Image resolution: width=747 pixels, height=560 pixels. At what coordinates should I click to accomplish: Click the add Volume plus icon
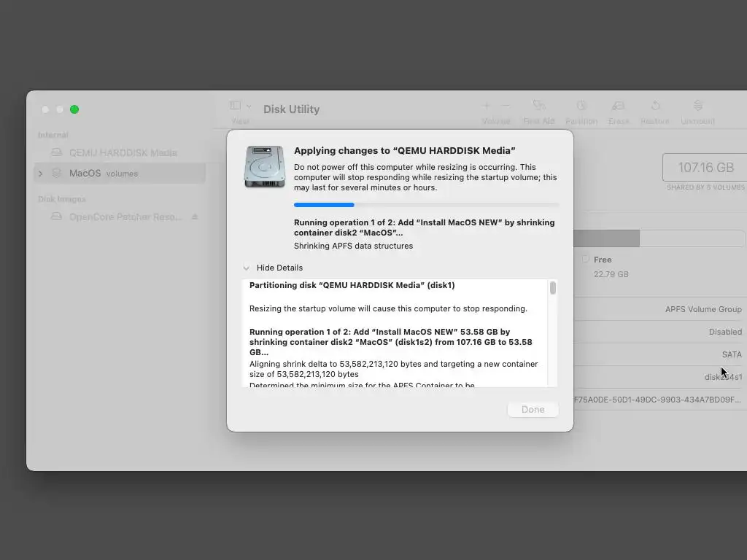(487, 105)
